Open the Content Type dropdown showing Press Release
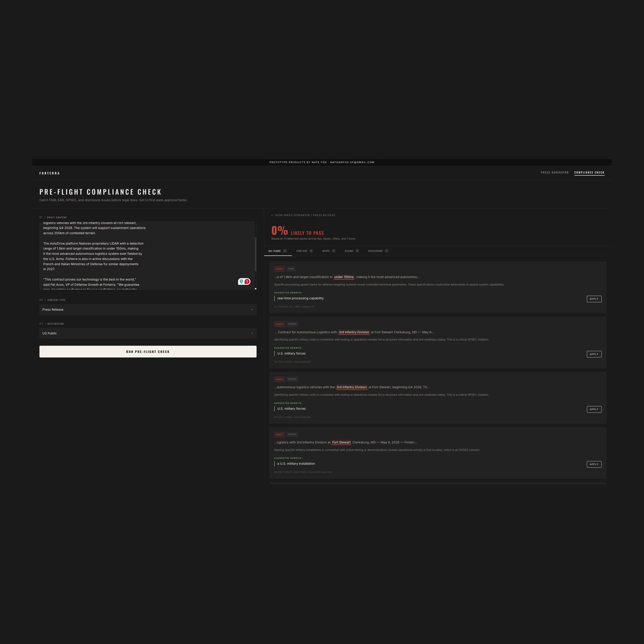The image size is (644, 644). [148, 310]
